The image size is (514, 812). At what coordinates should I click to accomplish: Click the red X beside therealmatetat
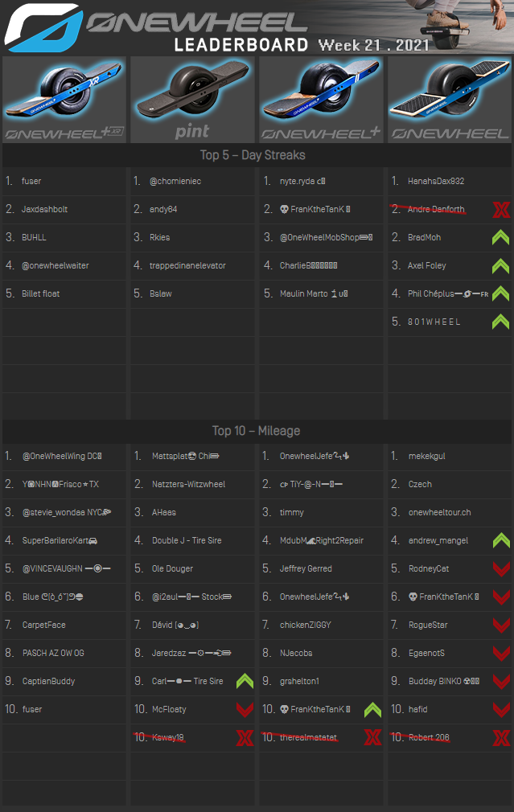coord(372,737)
